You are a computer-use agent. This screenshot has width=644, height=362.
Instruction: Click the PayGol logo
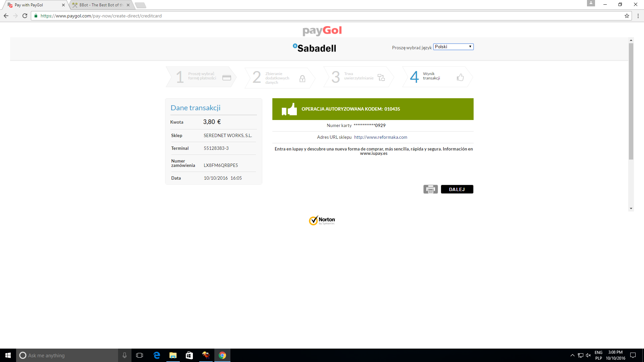click(x=322, y=31)
